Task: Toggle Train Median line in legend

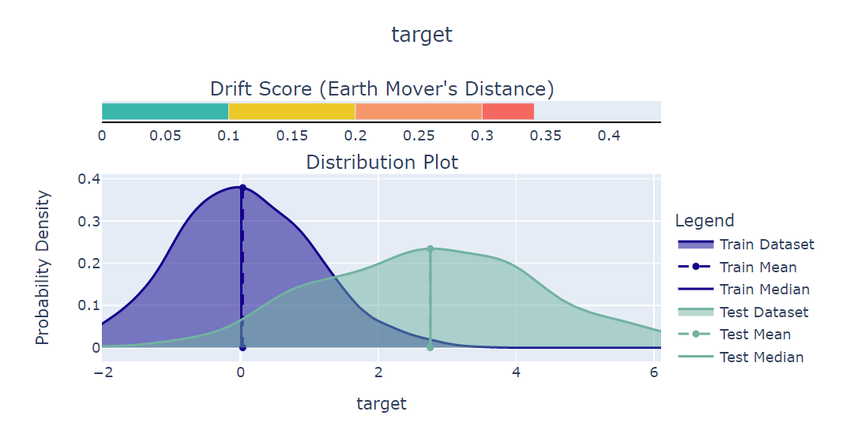Action: [764, 290]
